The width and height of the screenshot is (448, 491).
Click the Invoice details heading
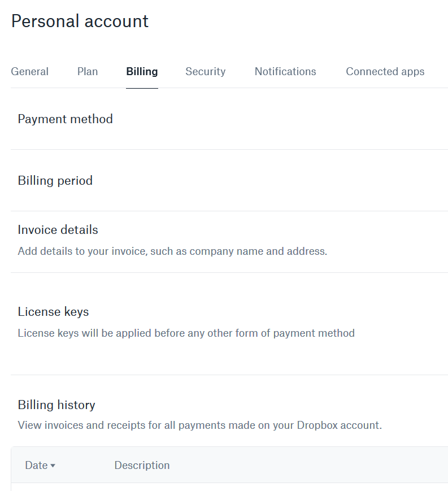click(58, 230)
